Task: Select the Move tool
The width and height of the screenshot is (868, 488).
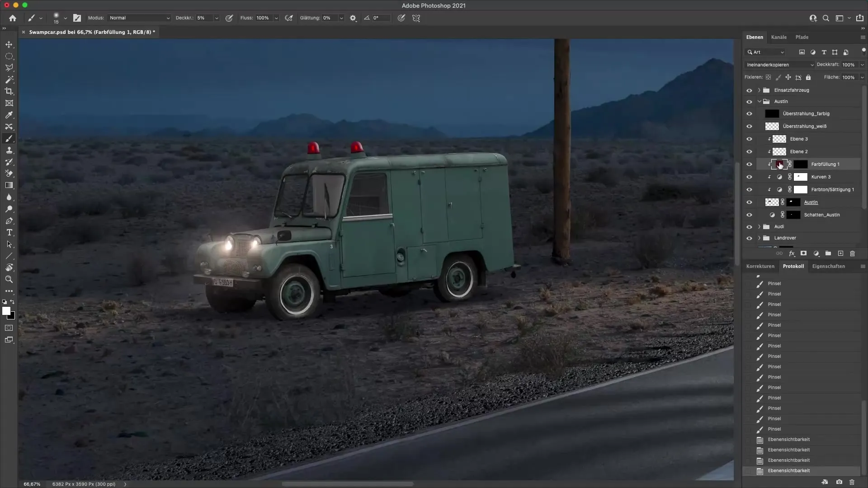Action: [9, 44]
